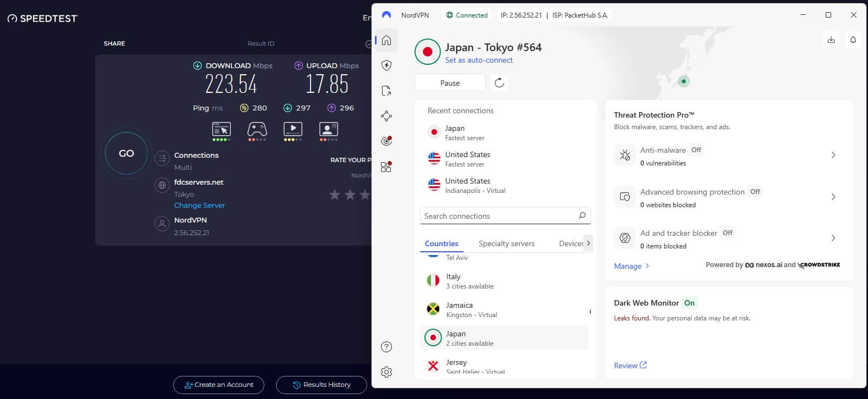Screen dimensions: 868x399
Task: Expand Advanced browsing protection chevron
Action: pyautogui.click(x=833, y=197)
